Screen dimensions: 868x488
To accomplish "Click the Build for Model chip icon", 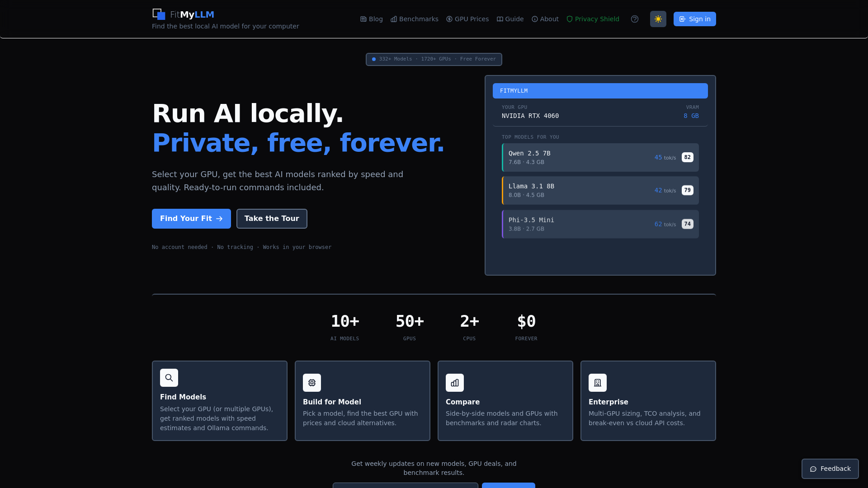I will [312, 383].
